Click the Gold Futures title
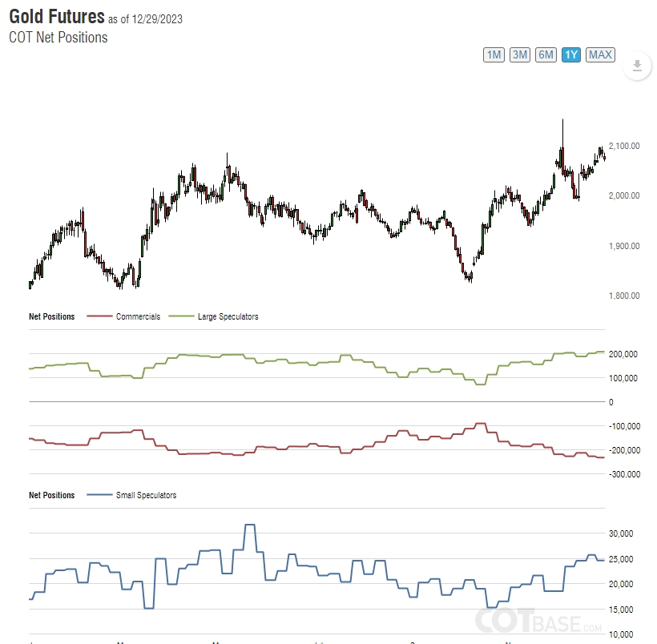 point(57,16)
